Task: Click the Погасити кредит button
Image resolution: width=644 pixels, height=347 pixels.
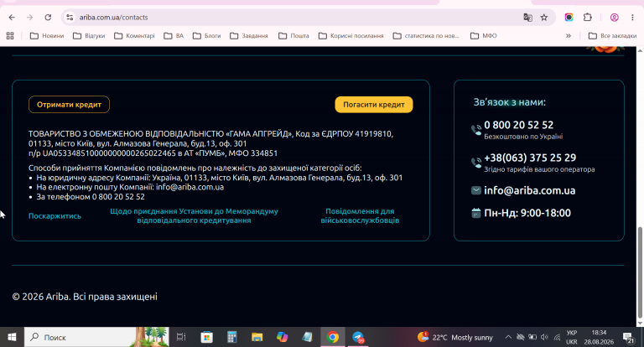Action: pos(374,104)
